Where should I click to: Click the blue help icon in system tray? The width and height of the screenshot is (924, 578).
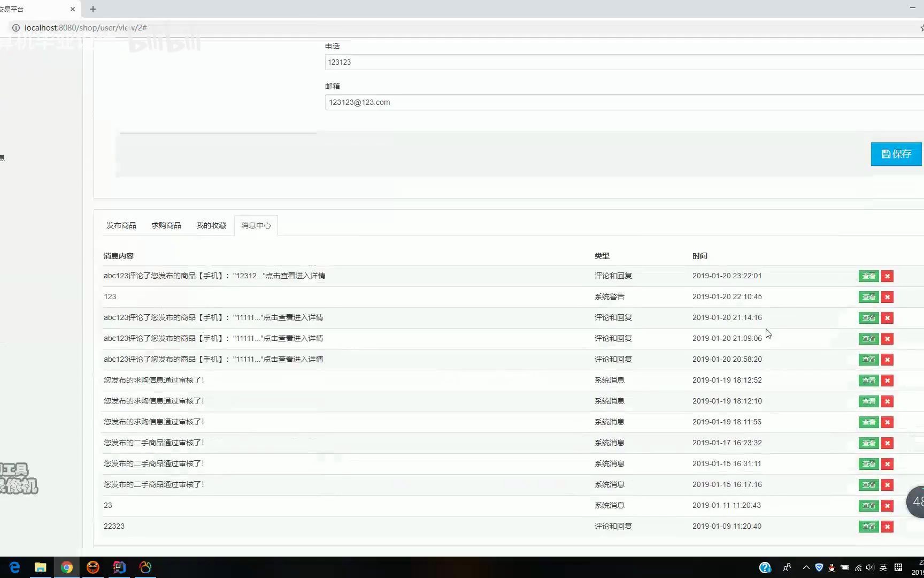765,567
